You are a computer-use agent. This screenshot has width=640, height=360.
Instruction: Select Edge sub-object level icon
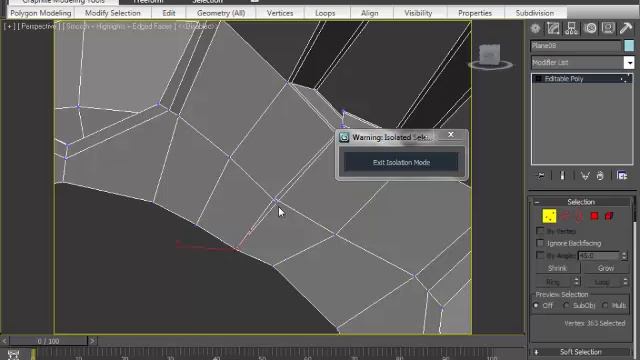tap(565, 216)
